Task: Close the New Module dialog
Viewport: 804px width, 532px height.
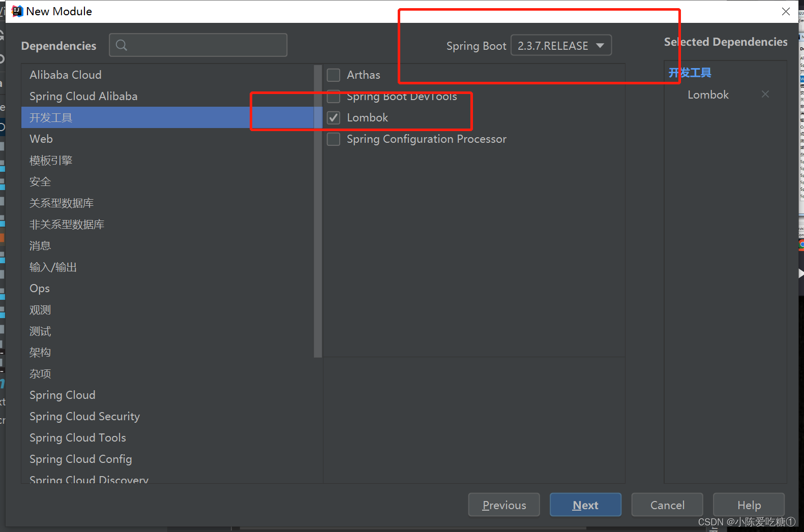Action: point(786,11)
